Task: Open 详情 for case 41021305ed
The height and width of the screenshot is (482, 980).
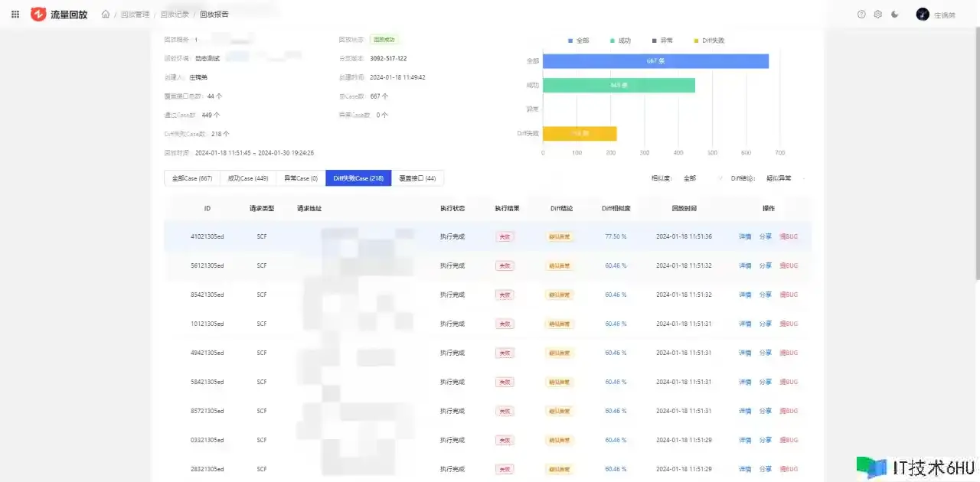Action: click(x=745, y=236)
